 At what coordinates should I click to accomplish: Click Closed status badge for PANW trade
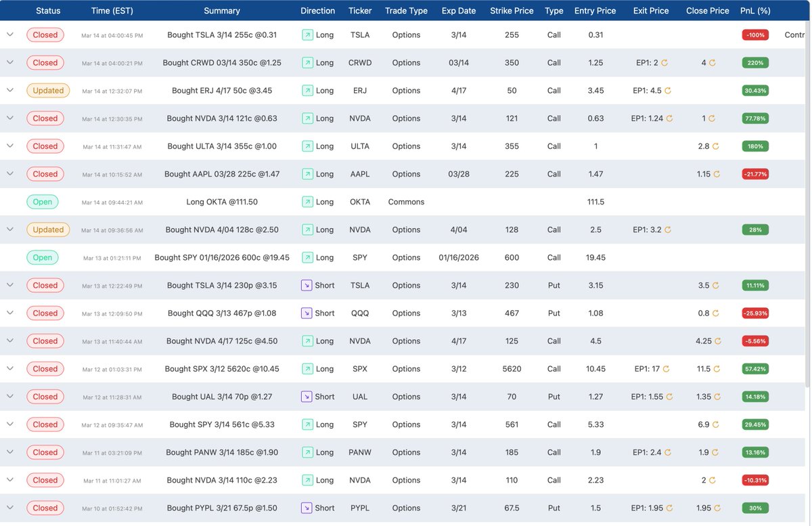pyautogui.click(x=45, y=452)
